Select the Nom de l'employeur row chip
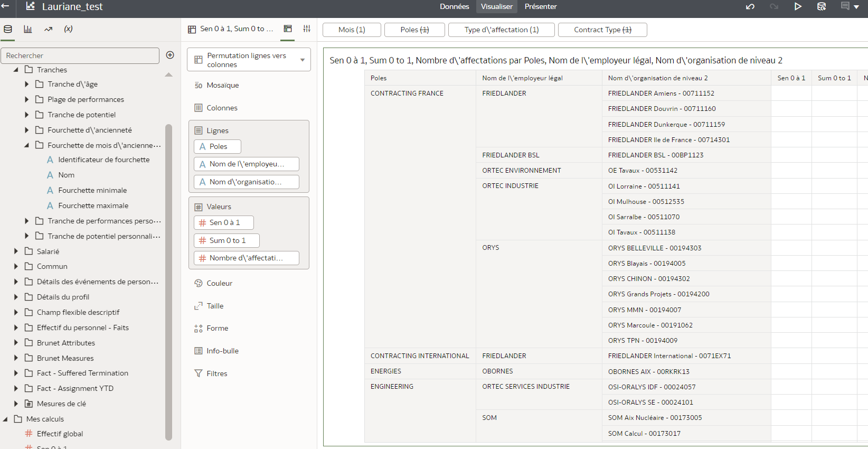The height and width of the screenshot is (449, 868). 247,164
